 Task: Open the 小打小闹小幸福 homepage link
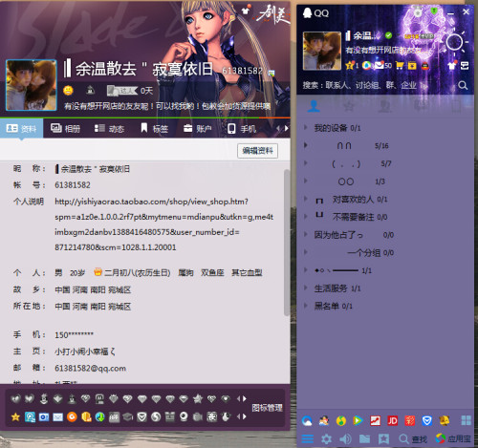(85, 352)
